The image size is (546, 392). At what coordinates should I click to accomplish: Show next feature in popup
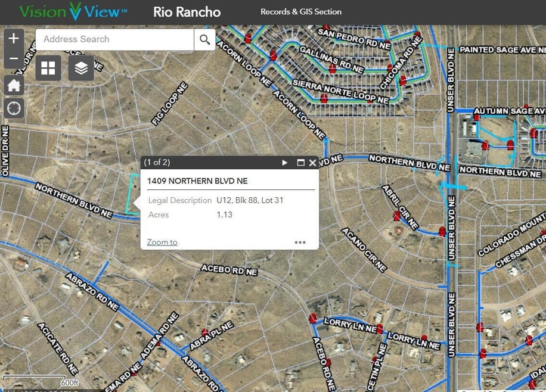pos(284,163)
